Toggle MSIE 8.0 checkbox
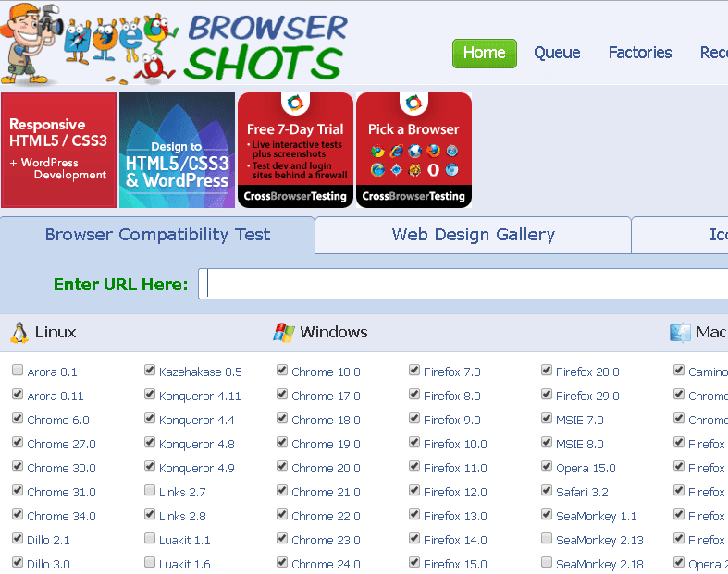 547,442
